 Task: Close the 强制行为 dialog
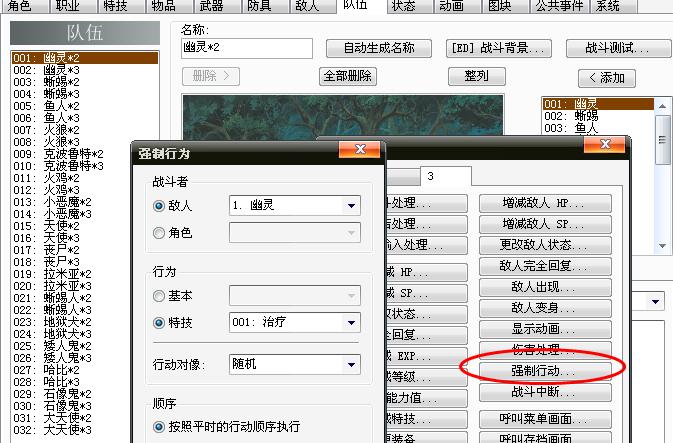click(360, 149)
